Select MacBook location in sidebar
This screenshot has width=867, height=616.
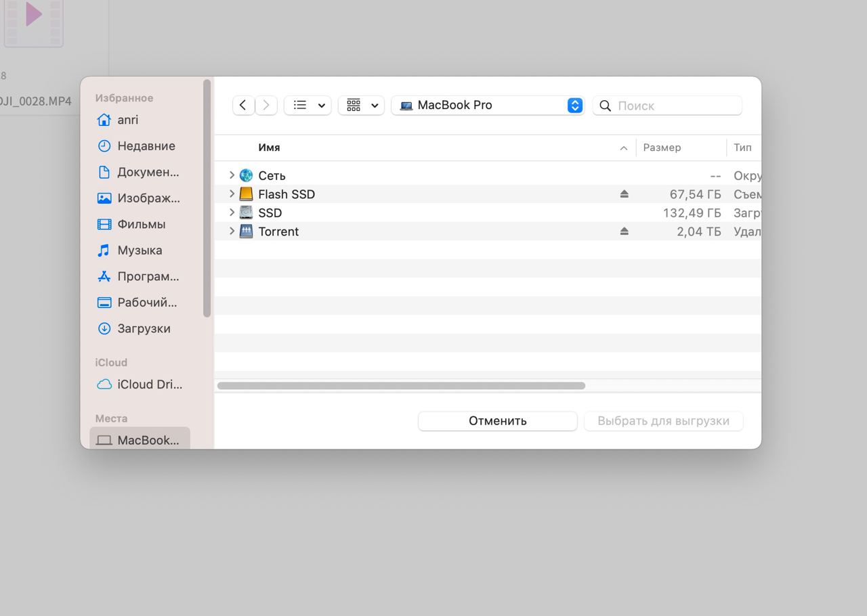(140, 439)
